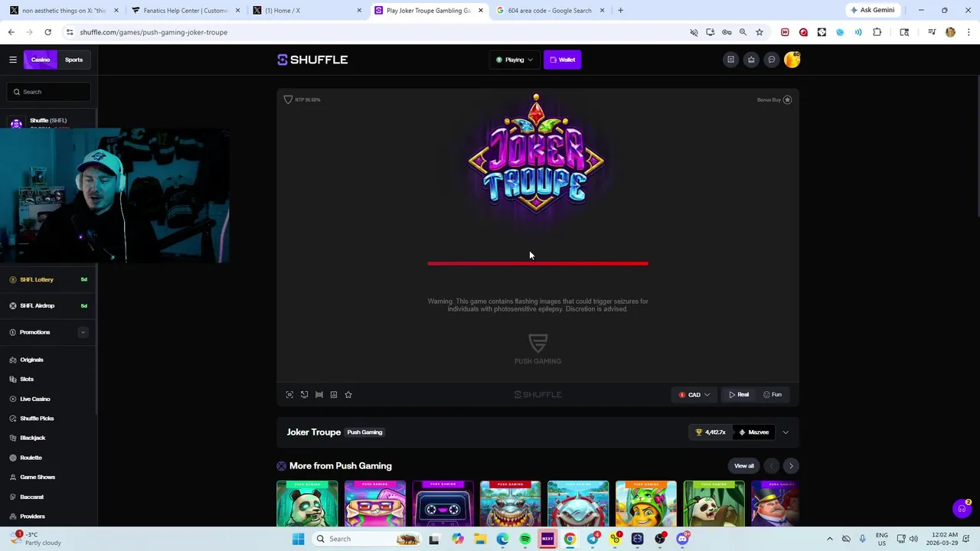This screenshot has height=551, width=980.
Task: Open the CAD currency dropdown
Action: point(694,395)
